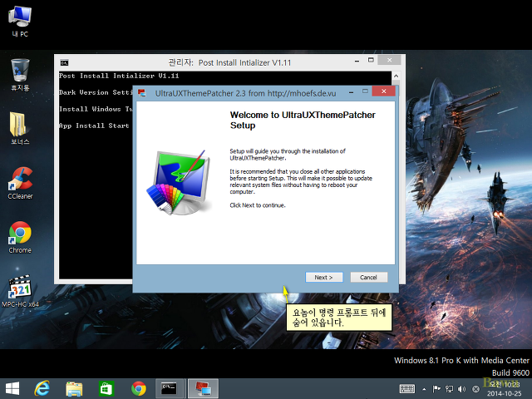
Task: Cancel the UltraUXThemePatcher setup
Action: [x=368, y=277]
